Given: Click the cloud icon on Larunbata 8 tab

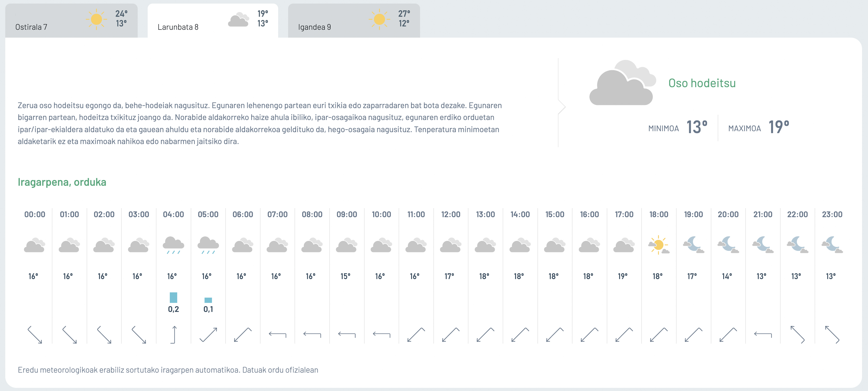Looking at the screenshot, I should click(238, 20).
